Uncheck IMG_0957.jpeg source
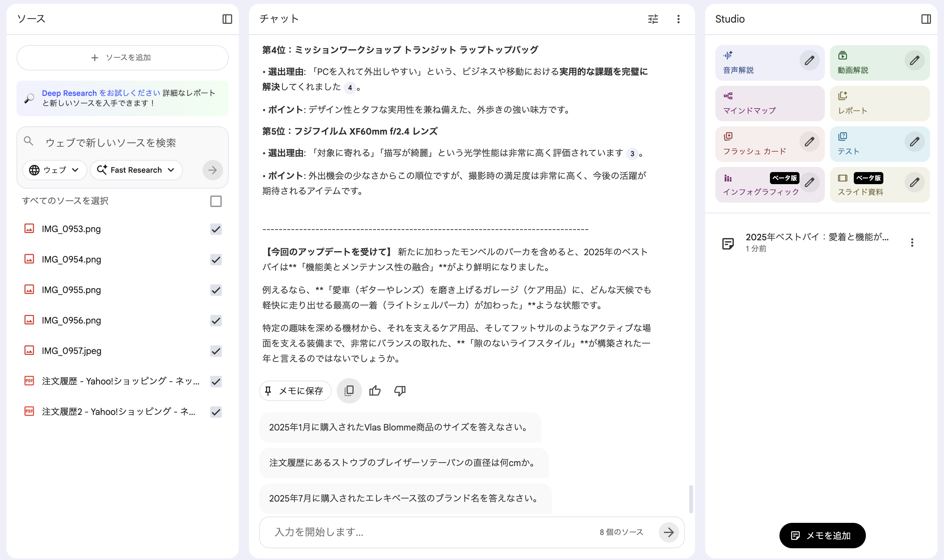The image size is (944, 560). tap(216, 351)
